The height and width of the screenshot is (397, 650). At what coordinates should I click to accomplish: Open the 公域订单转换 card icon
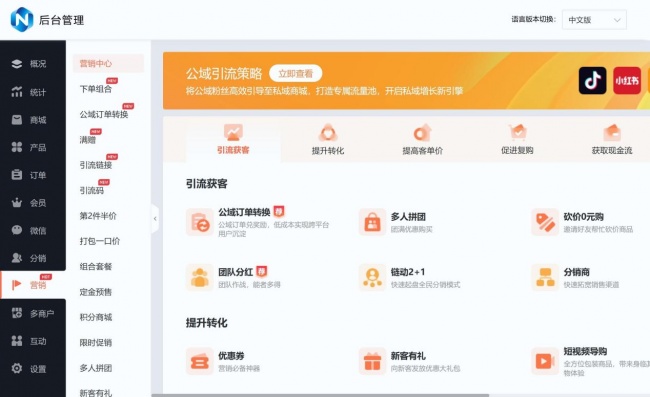(199, 222)
